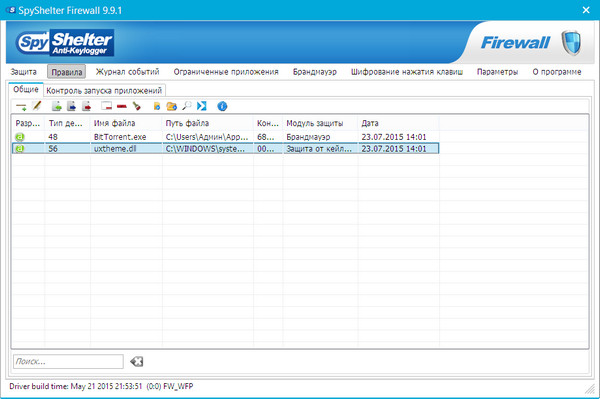Click the Driver build time status text

tap(101, 386)
